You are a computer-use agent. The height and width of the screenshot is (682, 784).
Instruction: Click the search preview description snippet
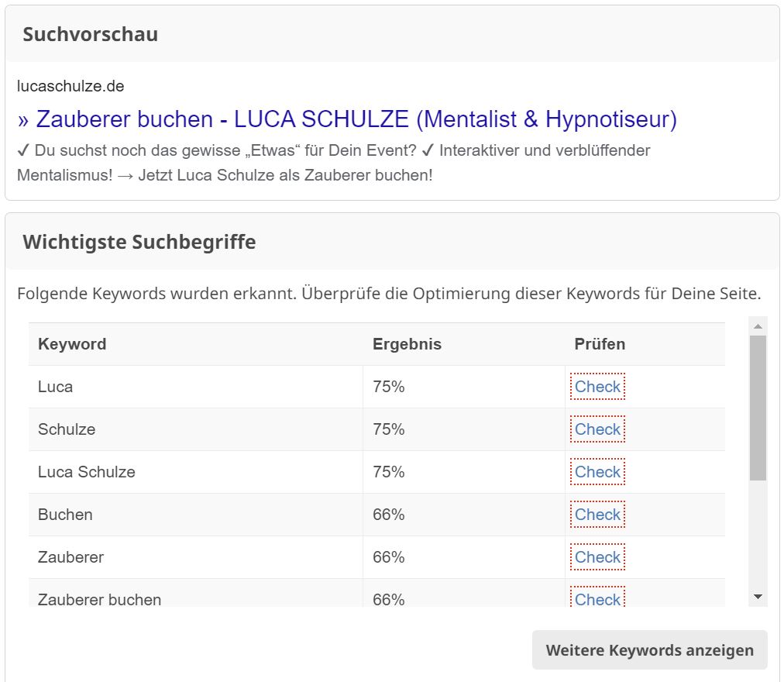click(x=333, y=163)
